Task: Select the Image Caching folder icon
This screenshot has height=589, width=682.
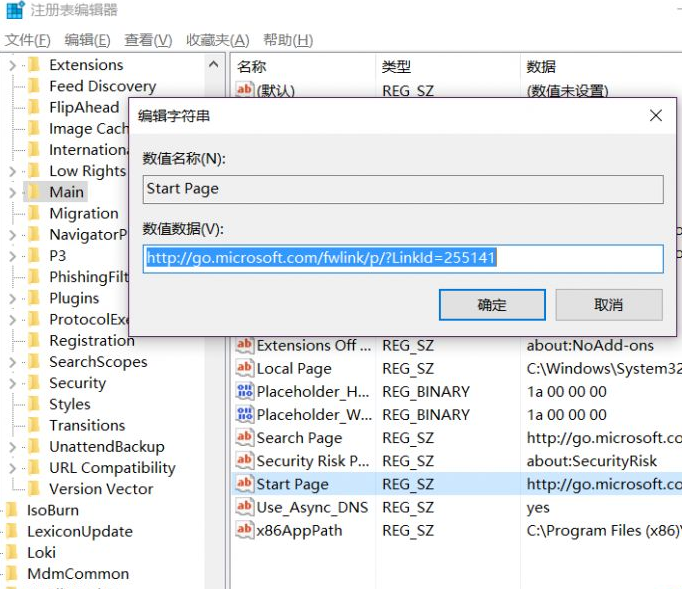Action: pos(34,128)
